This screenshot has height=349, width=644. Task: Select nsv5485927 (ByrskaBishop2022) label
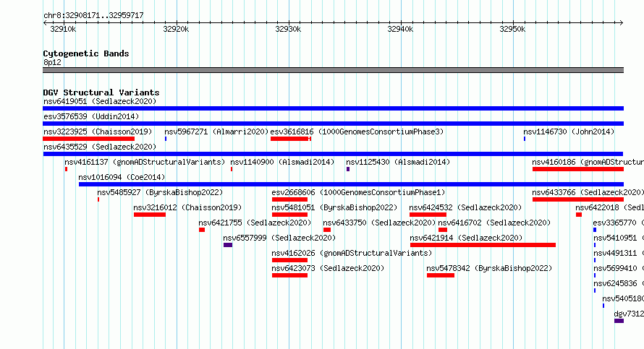tap(160, 192)
